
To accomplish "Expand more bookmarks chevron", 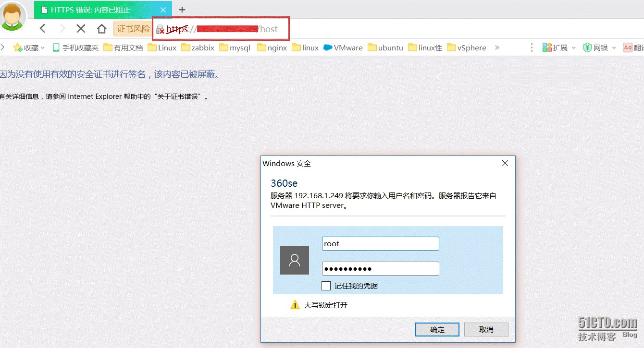I will click(x=497, y=48).
